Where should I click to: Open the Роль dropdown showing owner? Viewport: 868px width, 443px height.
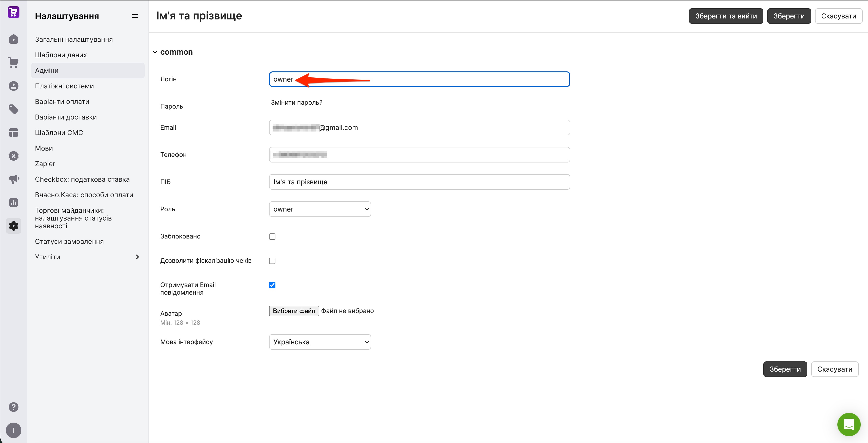click(x=320, y=209)
